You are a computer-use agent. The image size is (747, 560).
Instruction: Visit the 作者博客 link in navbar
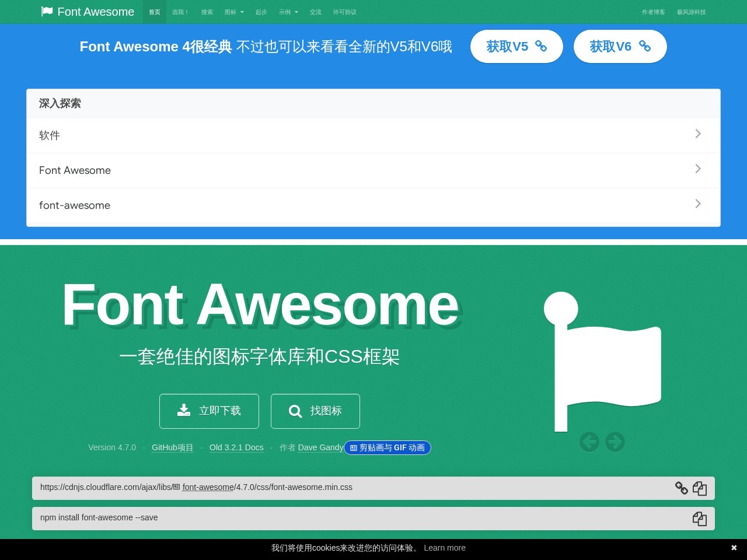[x=654, y=12]
